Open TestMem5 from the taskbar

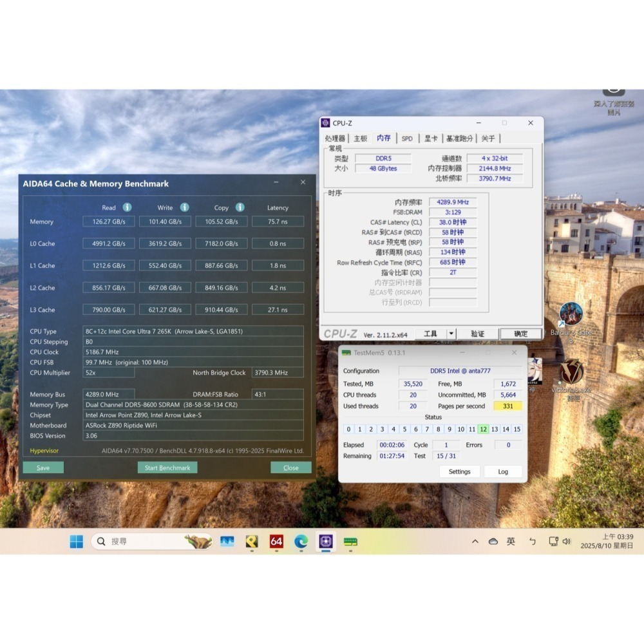[x=350, y=542]
